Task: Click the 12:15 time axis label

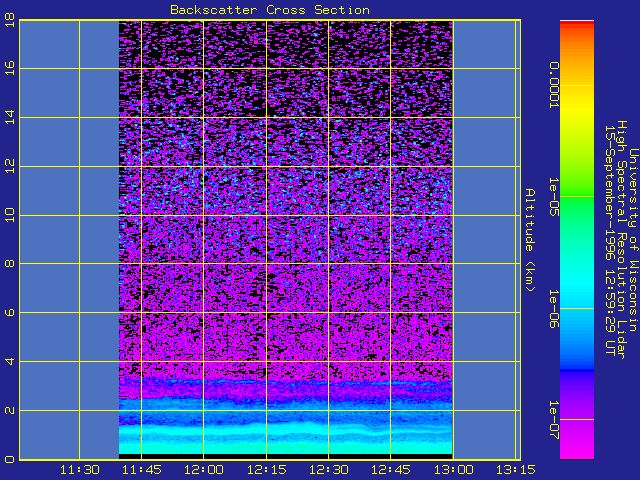Action: coord(267,470)
